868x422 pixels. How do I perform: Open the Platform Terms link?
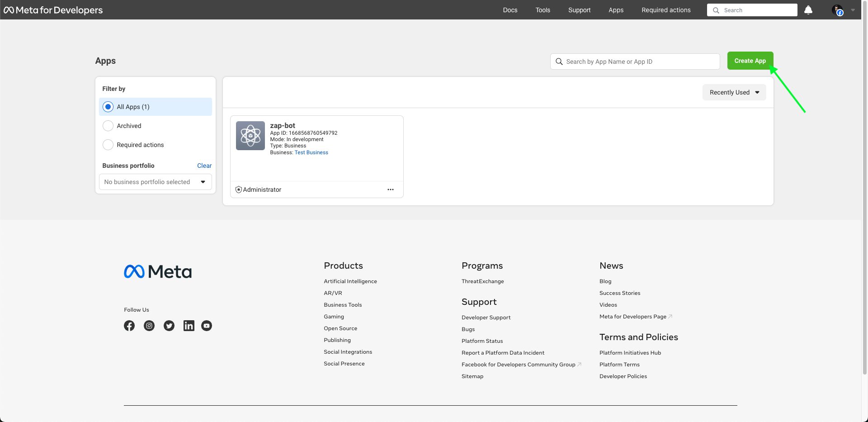(x=619, y=365)
